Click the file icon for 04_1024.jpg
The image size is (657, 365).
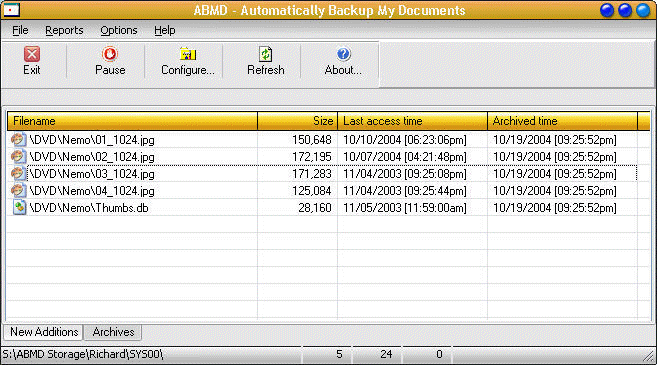18,191
